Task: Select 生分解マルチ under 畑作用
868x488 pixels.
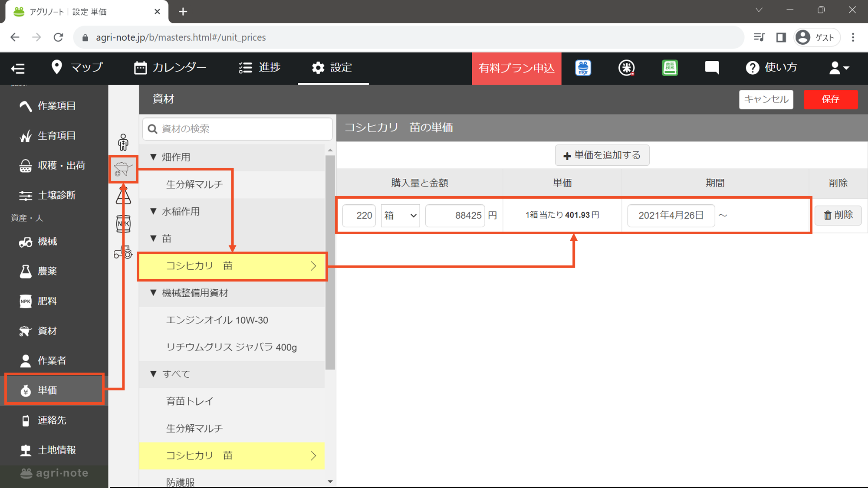Action: (x=232, y=184)
